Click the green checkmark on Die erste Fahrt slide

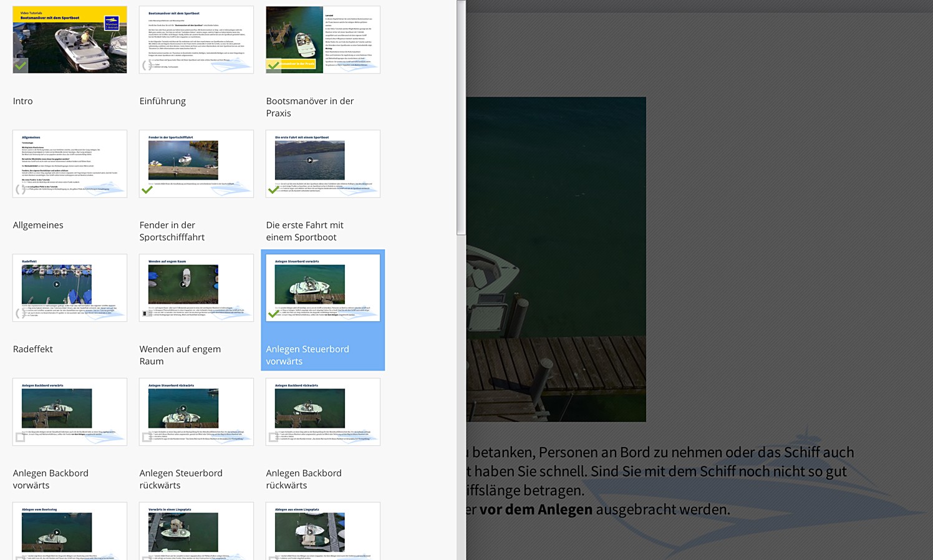pos(273,190)
